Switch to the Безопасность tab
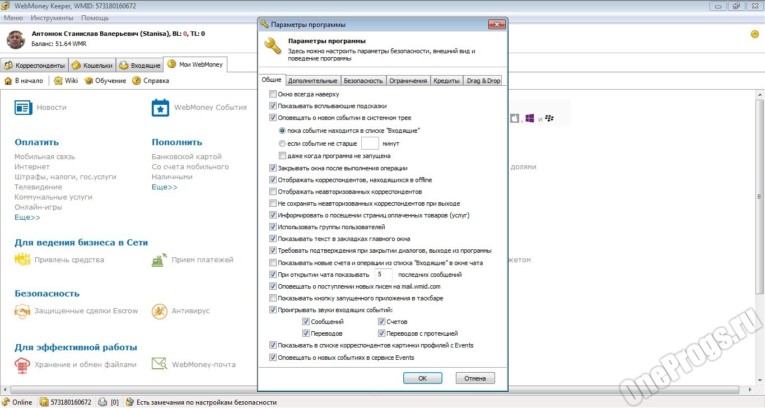Screen dimensions: 765x408 coord(363,81)
